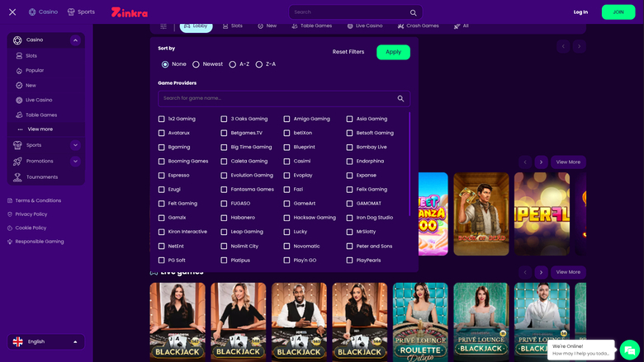This screenshot has width=644, height=362.
Task: Check the Evolution Gaming provider checkbox
Action: coord(224,176)
